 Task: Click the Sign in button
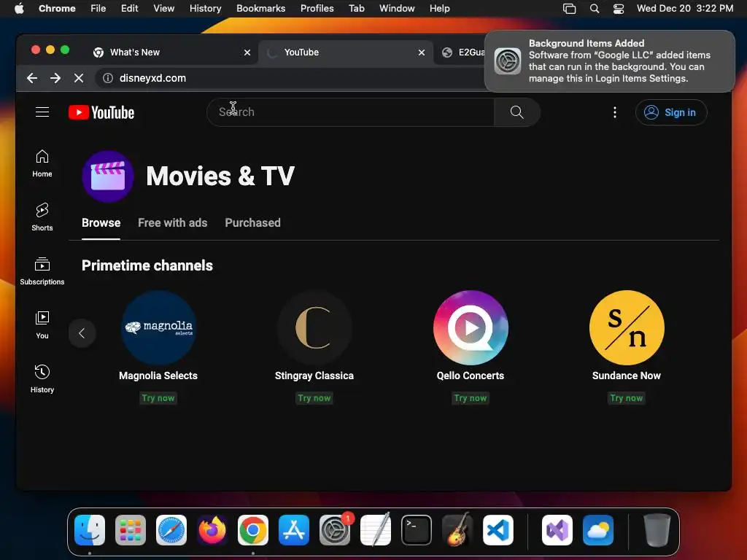[671, 112]
